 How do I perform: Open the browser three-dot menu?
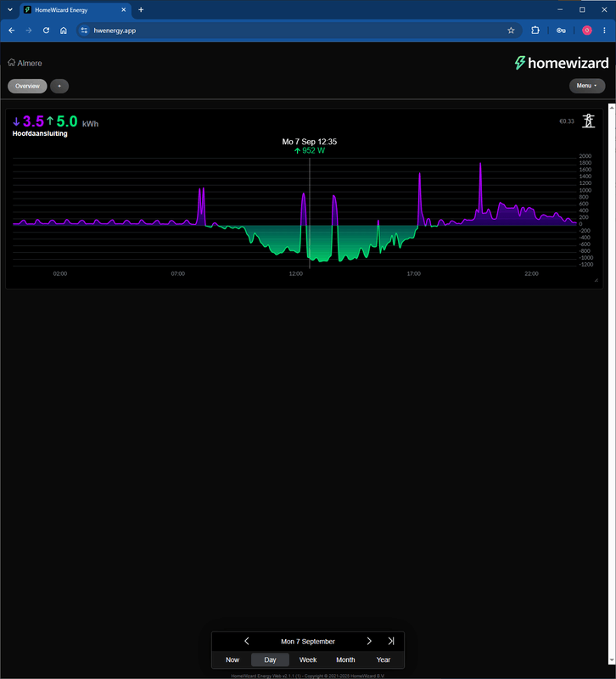coord(604,31)
